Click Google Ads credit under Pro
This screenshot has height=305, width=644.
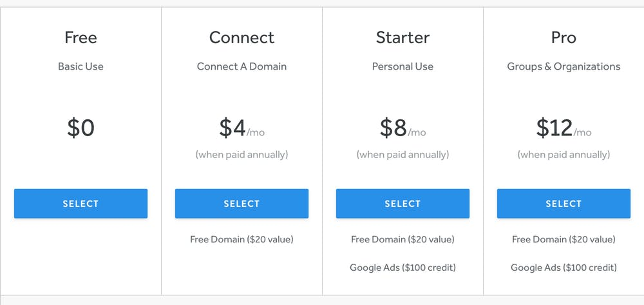[x=563, y=268]
